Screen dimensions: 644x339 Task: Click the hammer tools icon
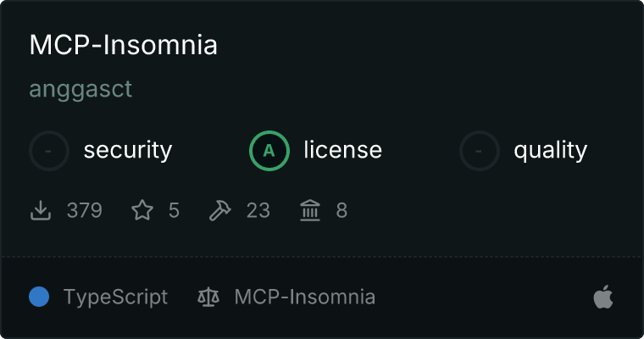click(219, 210)
